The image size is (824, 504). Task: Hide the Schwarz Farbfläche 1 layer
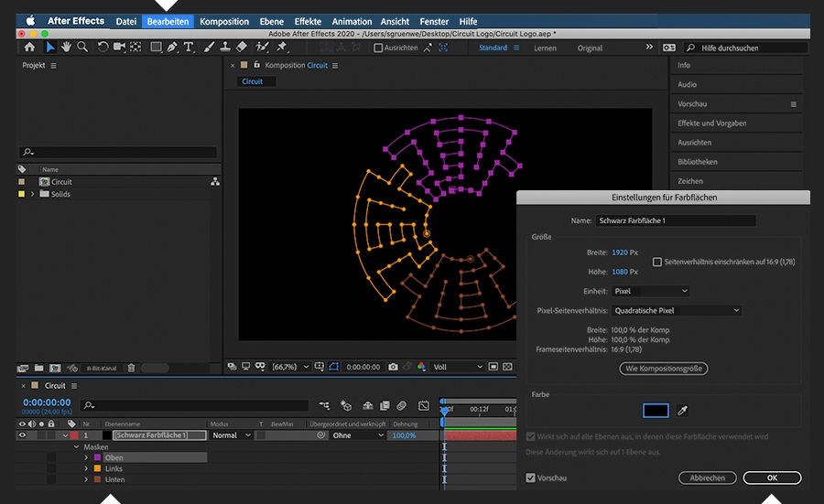point(22,436)
